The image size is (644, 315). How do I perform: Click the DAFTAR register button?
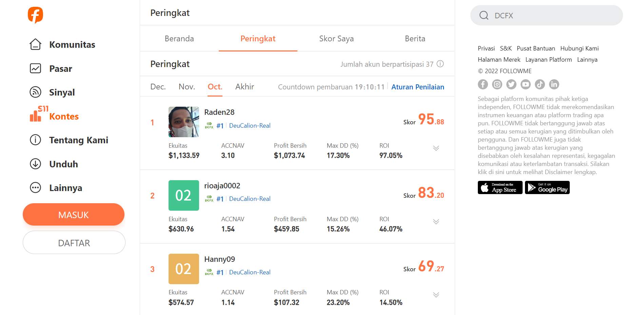point(74,243)
